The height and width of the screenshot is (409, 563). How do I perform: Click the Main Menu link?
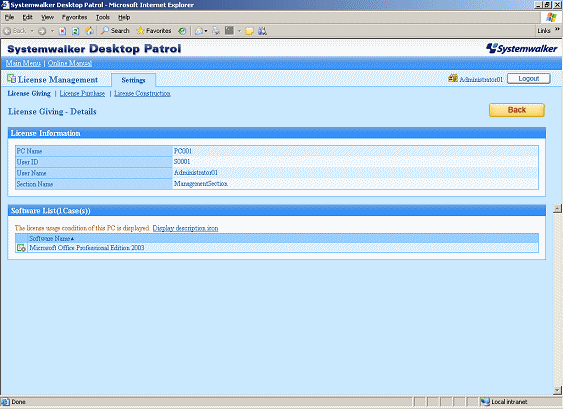pyautogui.click(x=23, y=63)
